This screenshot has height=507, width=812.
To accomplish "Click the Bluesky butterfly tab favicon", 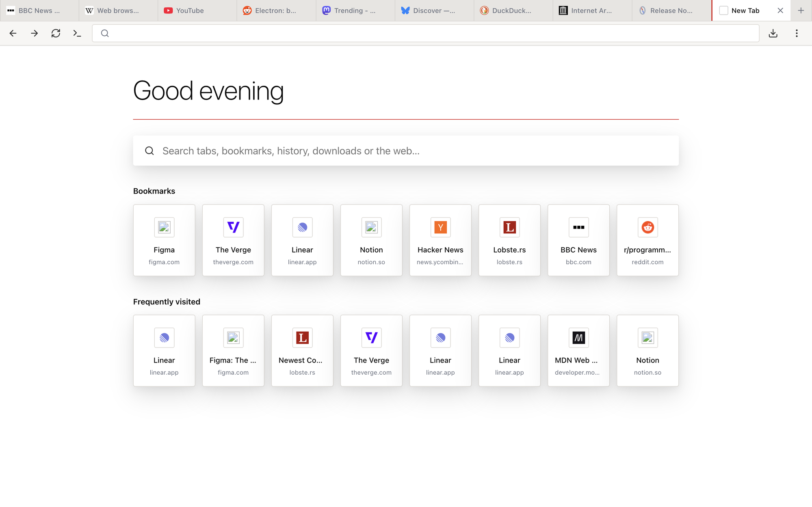I will point(405,11).
